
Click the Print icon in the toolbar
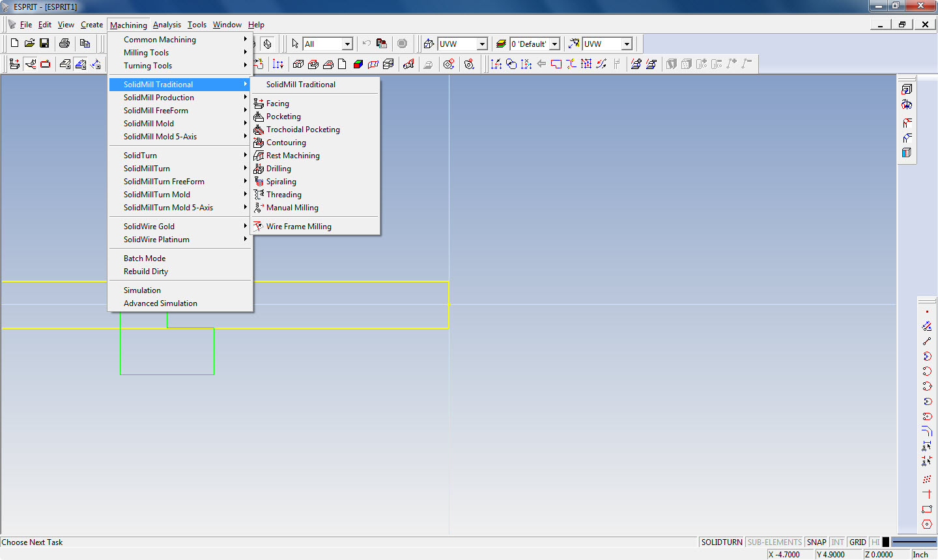coord(64,44)
